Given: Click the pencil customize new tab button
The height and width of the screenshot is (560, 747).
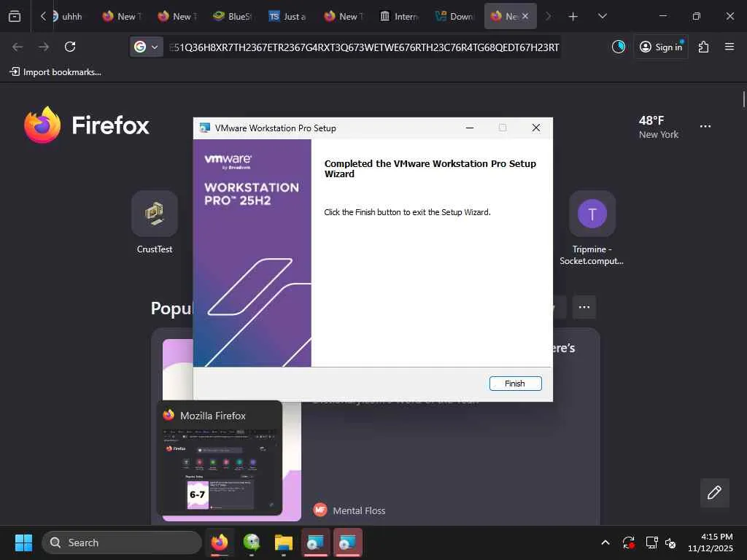Looking at the screenshot, I should click(x=715, y=492).
